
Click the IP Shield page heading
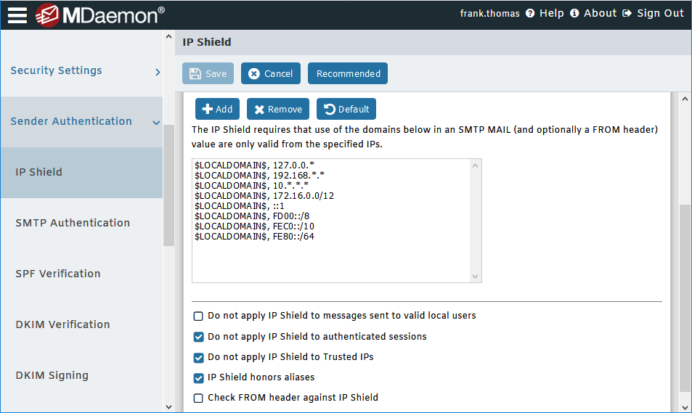pyautogui.click(x=207, y=42)
